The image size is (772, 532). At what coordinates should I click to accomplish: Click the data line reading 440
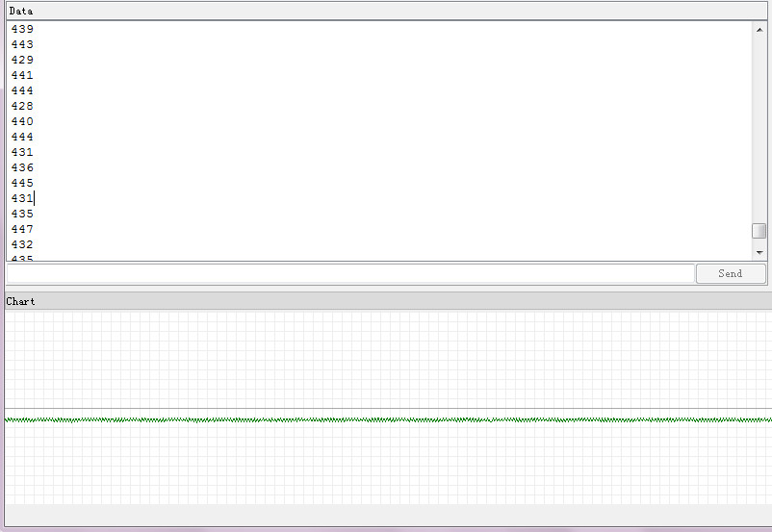[x=22, y=121]
